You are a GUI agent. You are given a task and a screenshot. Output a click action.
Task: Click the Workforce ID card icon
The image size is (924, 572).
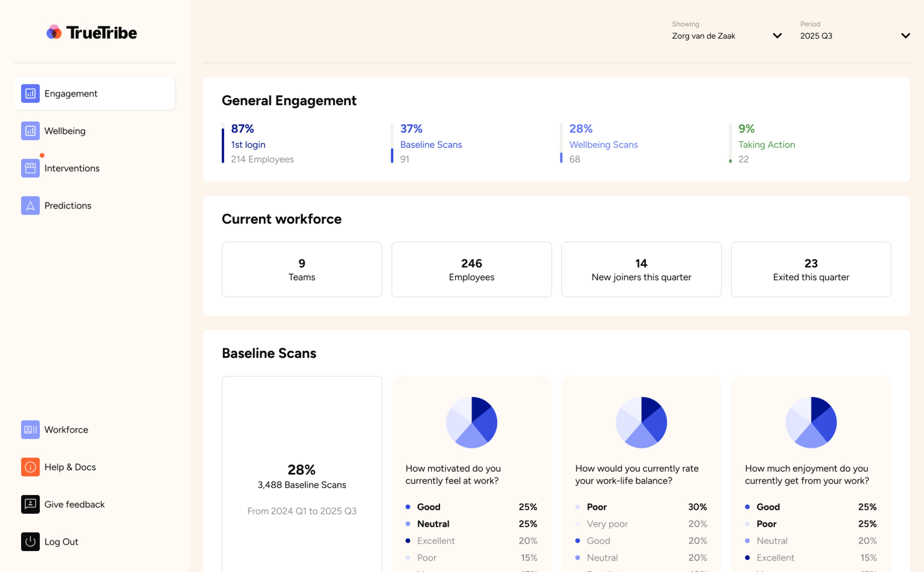pyautogui.click(x=30, y=430)
